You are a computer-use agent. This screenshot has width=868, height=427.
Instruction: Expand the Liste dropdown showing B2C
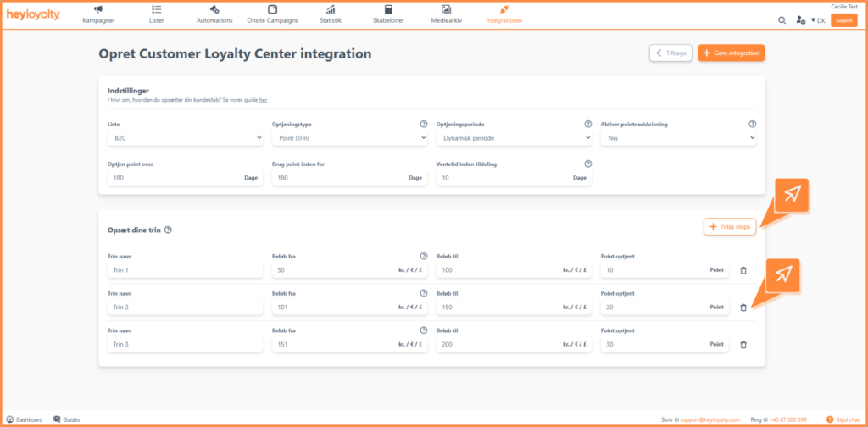pos(186,138)
